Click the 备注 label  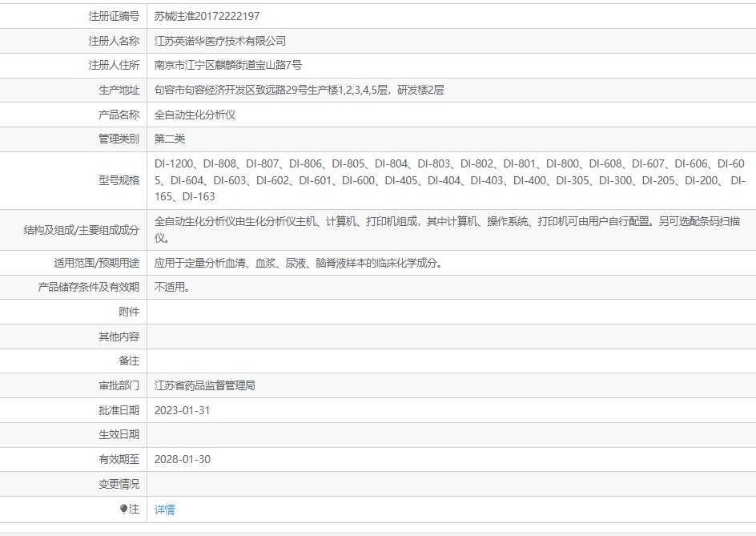click(129, 361)
